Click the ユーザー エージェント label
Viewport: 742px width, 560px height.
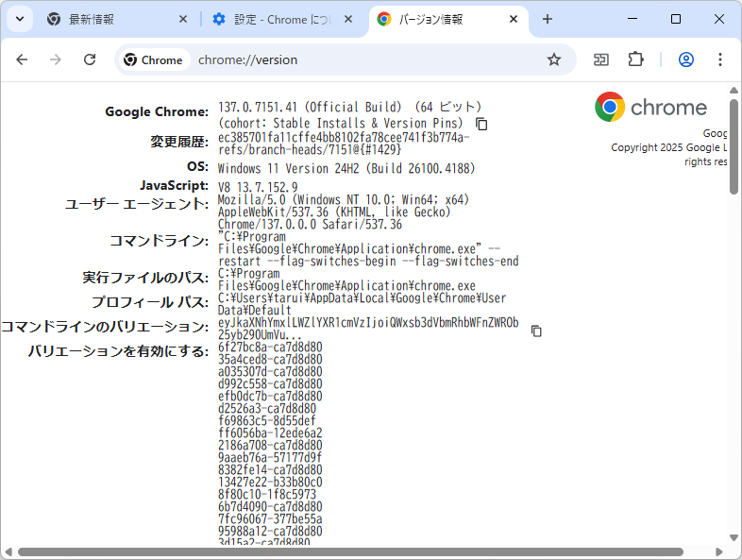pos(136,204)
